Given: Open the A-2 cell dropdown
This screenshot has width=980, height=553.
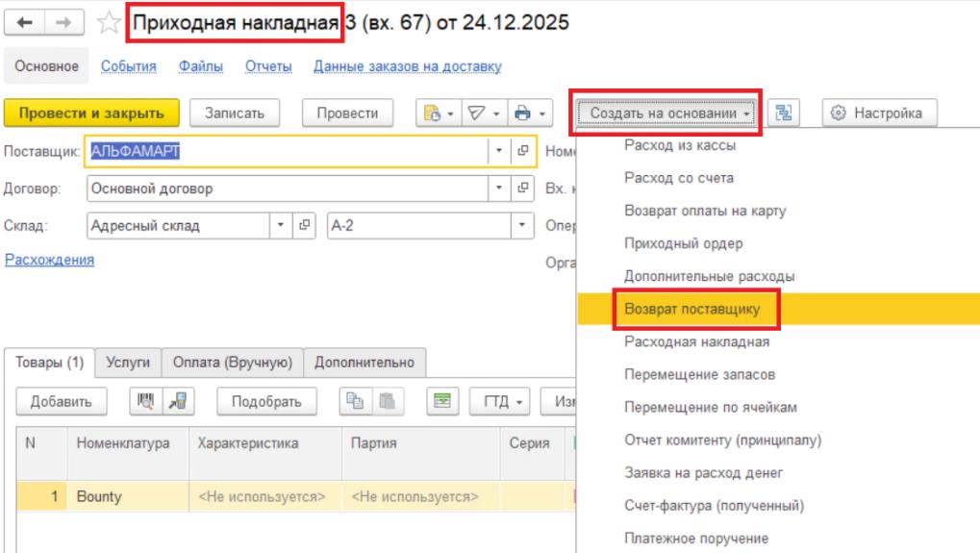Looking at the screenshot, I should [x=522, y=225].
